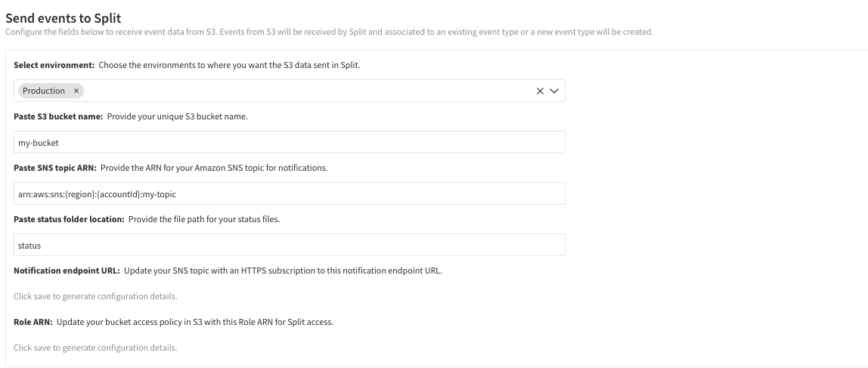The width and height of the screenshot is (868, 368).
Task: Clear all selected environments
Action: pos(540,91)
